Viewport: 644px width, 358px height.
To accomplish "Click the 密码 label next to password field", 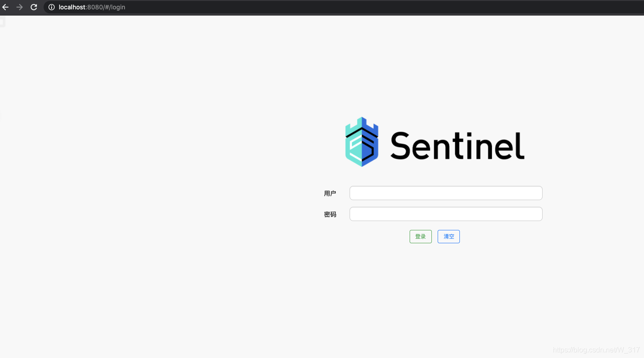I will tap(330, 214).
